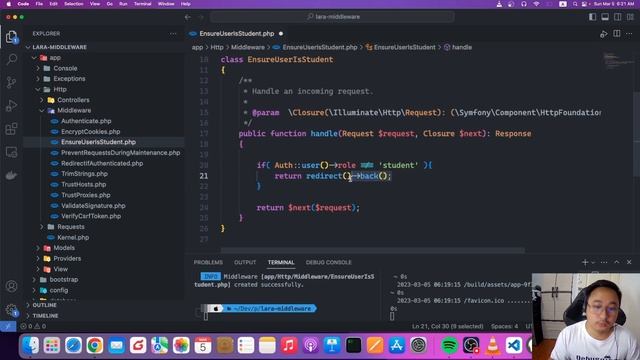The height and width of the screenshot is (360, 640).
Task: Click the Explorer more actions ellipsis
Action: pos(173,33)
